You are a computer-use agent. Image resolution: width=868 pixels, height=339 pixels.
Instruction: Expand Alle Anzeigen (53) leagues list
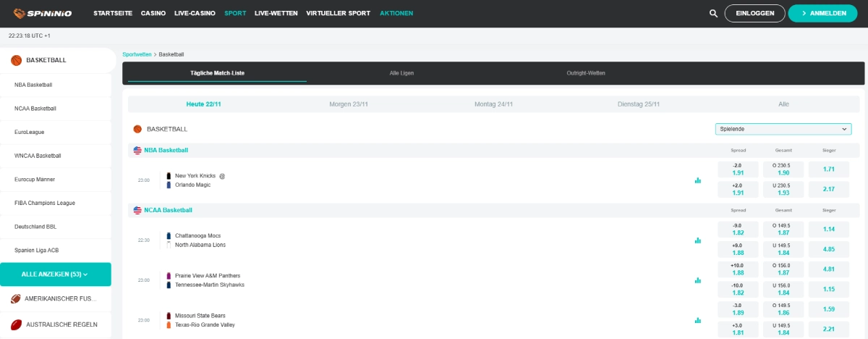coord(56,275)
